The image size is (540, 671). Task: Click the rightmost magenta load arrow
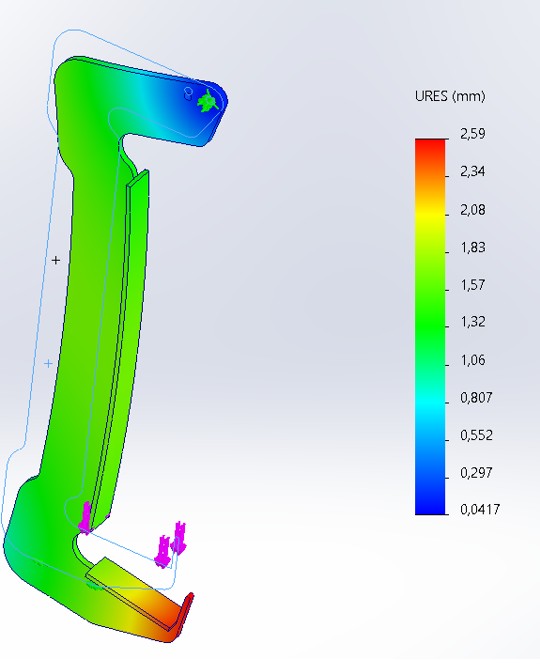pos(179,537)
